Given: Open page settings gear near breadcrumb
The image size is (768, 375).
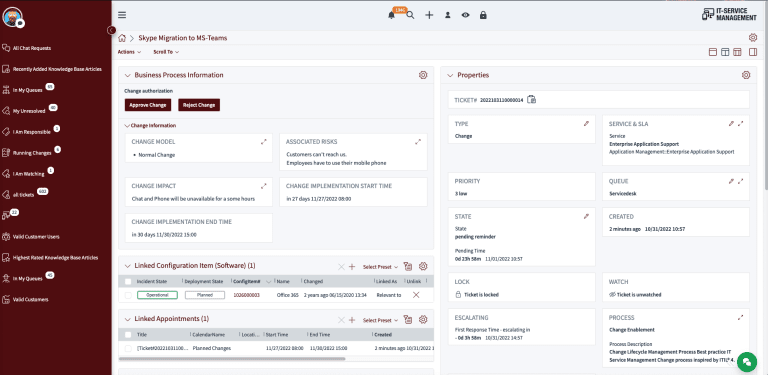Looking at the screenshot, I should click(x=753, y=38).
